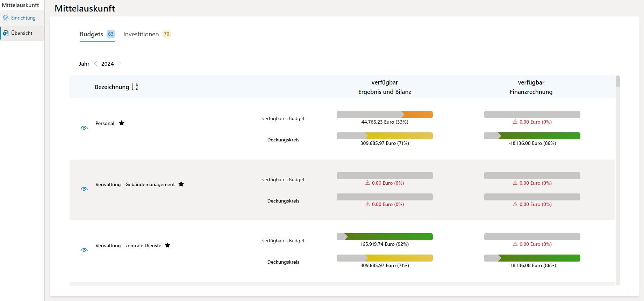Image resolution: width=644 pixels, height=301 pixels.
Task: Click the star next to Verwaltung - zentrale Dienste
Action: 167,245
